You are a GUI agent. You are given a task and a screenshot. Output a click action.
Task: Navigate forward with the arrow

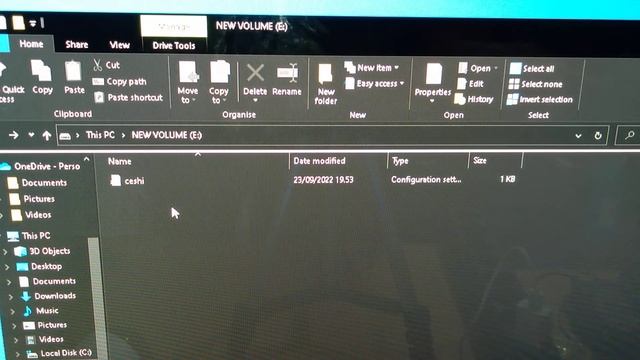pyautogui.click(x=13, y=135)
